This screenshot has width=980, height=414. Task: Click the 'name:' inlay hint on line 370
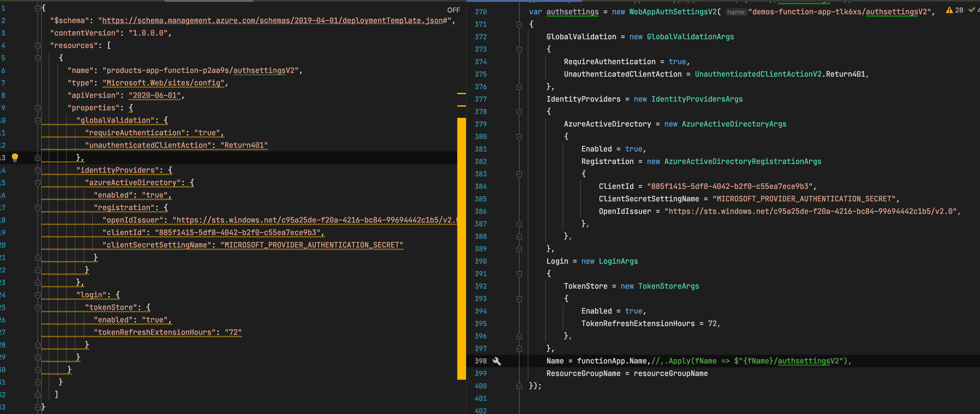[736, 12]
